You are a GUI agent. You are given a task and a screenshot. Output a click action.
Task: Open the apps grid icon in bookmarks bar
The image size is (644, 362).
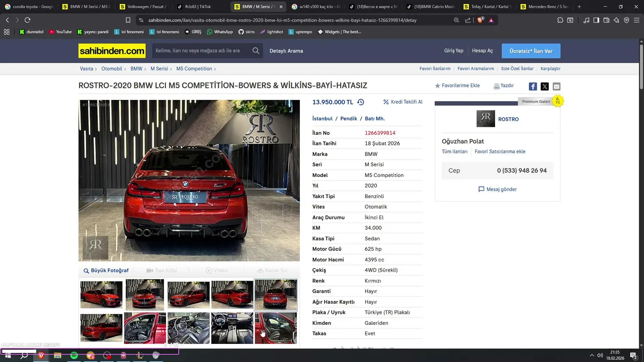7,32
